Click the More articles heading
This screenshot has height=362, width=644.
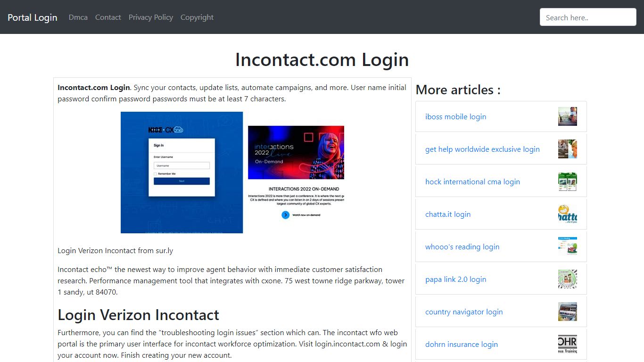[x=458, y=90]
